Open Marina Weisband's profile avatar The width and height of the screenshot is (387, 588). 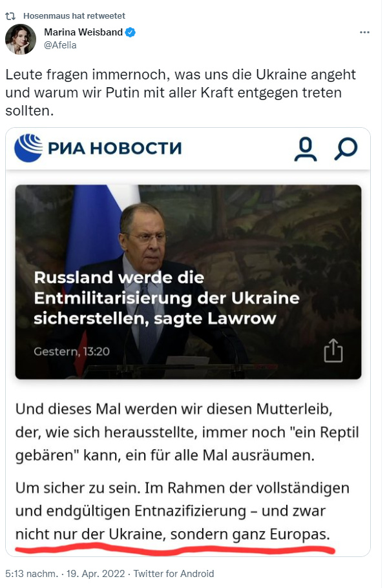click(21, 39)
